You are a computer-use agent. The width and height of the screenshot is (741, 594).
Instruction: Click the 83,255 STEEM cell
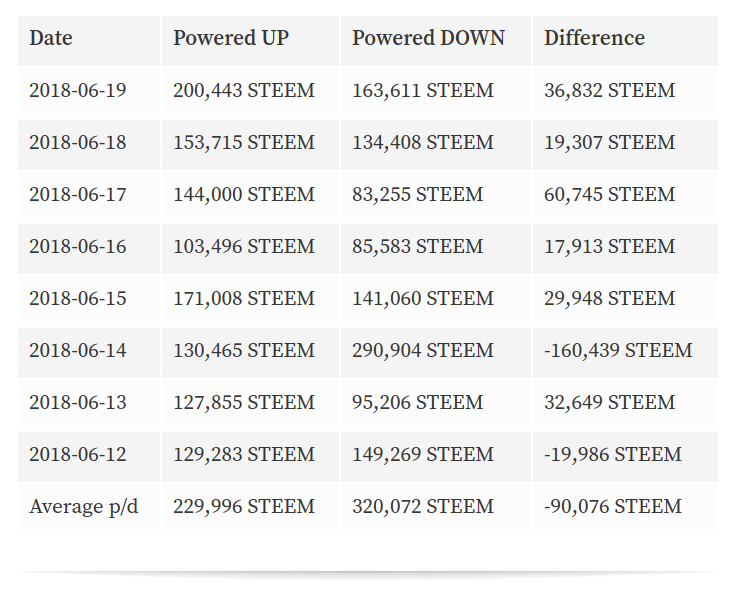[x=436, y=197]
